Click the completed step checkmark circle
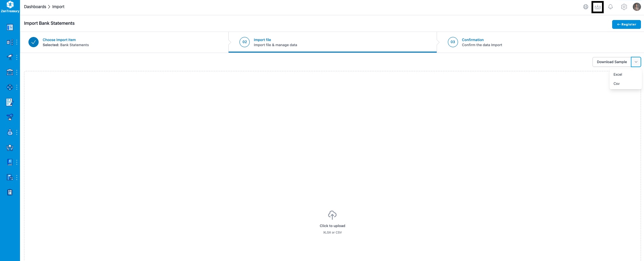The width and height of the screenshot is (644, 261). (x=34, y=42)
